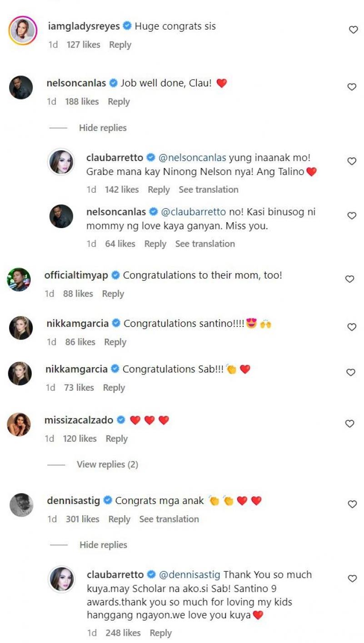
Task: Heart nelsoncanlas' "Miss you" reply
Action: pyautogui.click(x=352, y=216)
